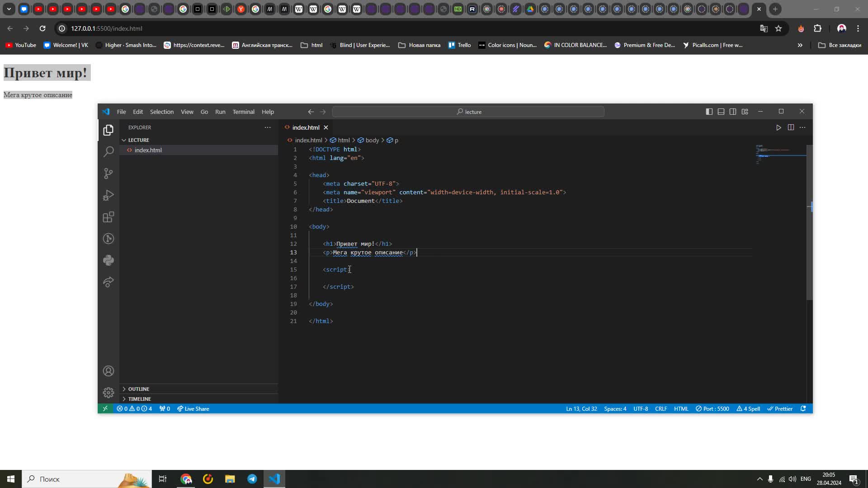The image size is (868, 488).
Task: Open the Chrome tab search dropdown
Action: (x=9, y=9)
